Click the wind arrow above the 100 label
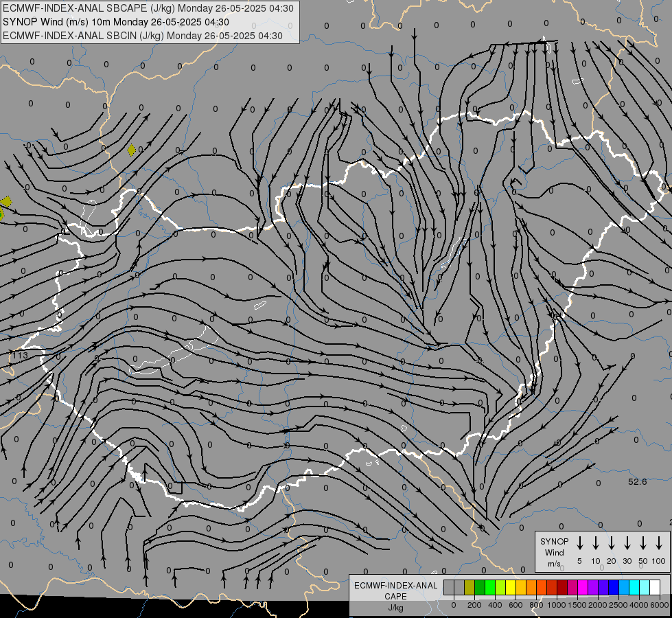The image size is (672, 618). (659, 543)
